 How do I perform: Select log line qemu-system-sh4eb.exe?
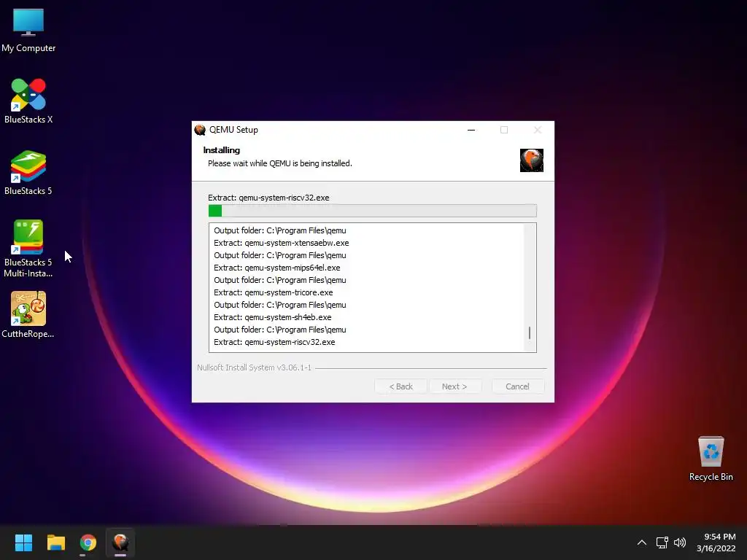click(273, 317)
